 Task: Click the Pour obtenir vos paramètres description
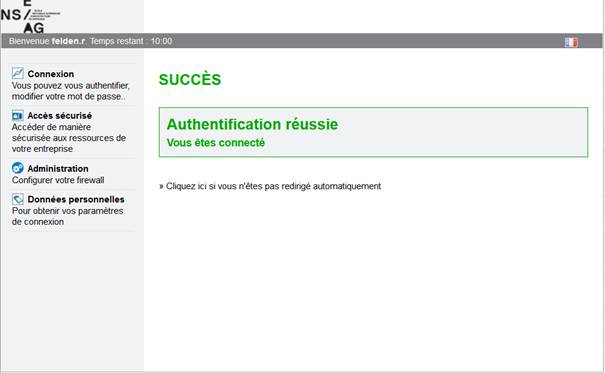point(68,216)
